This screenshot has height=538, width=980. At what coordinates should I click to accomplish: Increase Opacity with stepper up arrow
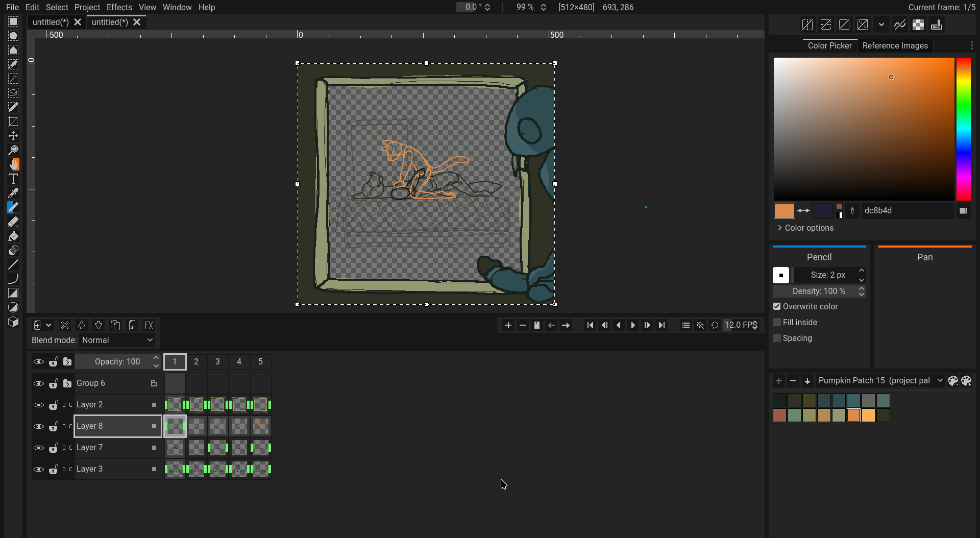tap(156, 357)
